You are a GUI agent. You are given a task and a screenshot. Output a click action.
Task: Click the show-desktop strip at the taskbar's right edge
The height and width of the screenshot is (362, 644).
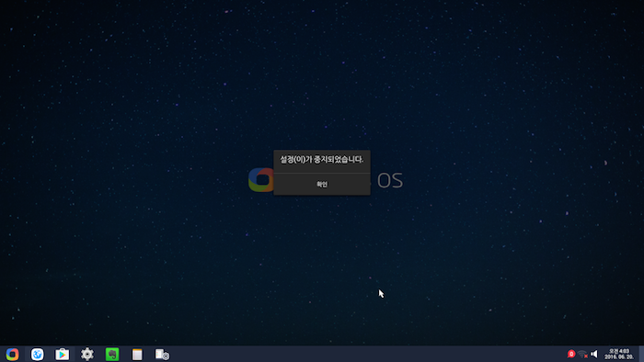641,354
